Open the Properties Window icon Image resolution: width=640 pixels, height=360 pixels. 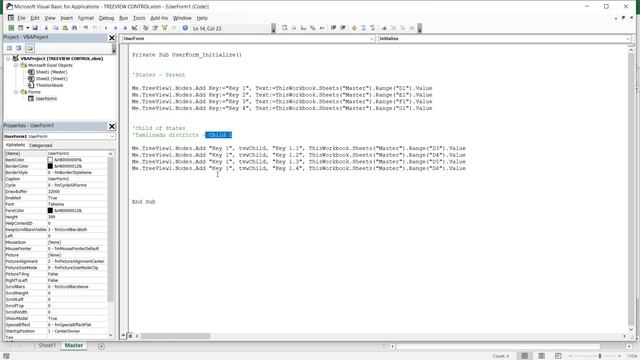155,28
